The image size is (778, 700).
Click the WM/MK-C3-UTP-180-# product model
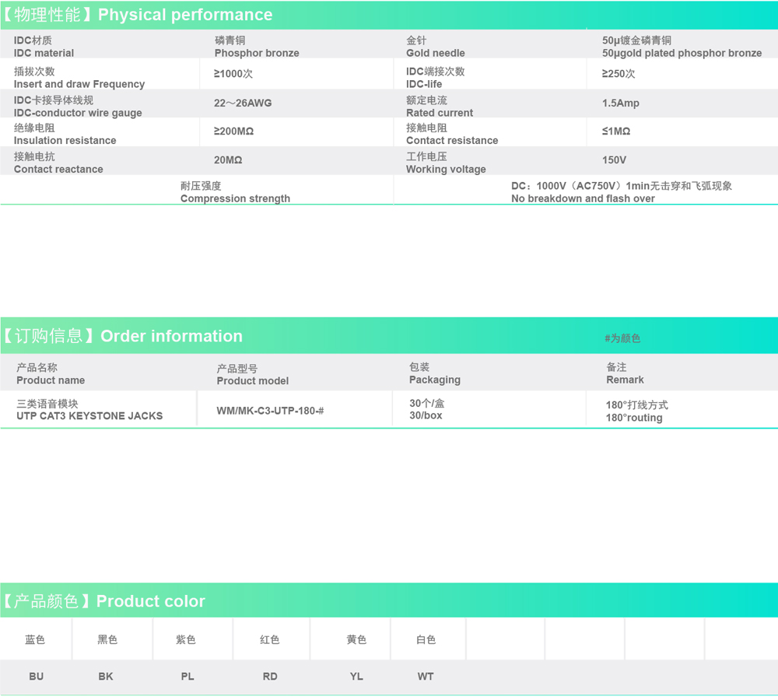click(x=270, y=410)
